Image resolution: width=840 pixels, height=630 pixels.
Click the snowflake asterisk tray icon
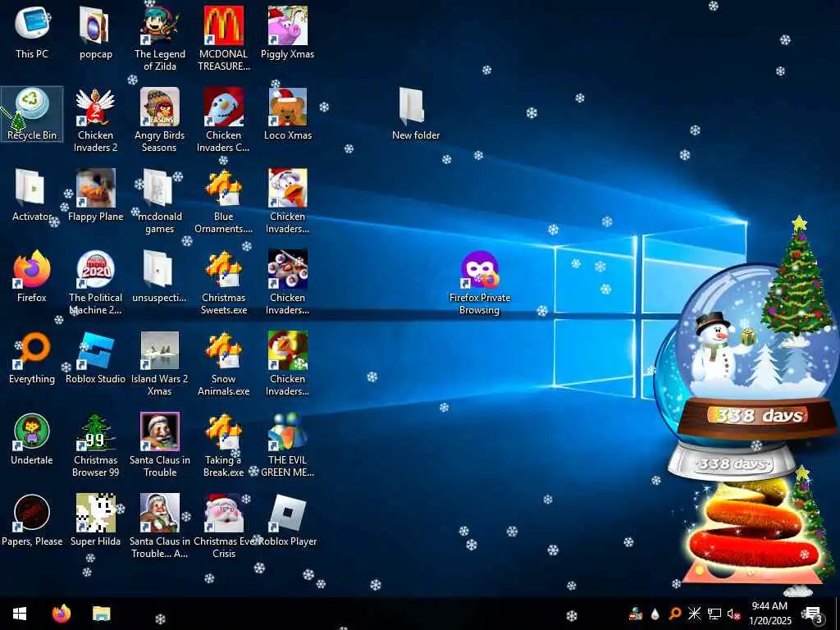pos(694,614)
